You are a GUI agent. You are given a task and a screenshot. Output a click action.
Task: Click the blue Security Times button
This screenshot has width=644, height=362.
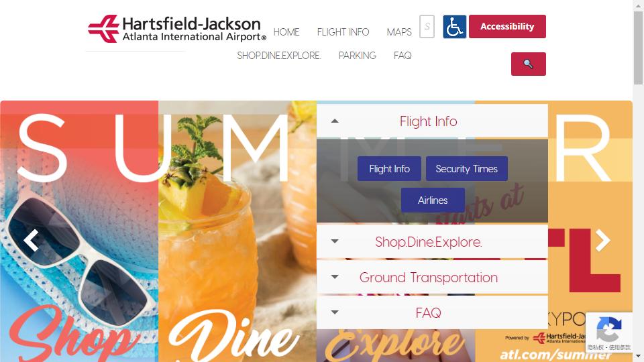[x=467, y=169]
